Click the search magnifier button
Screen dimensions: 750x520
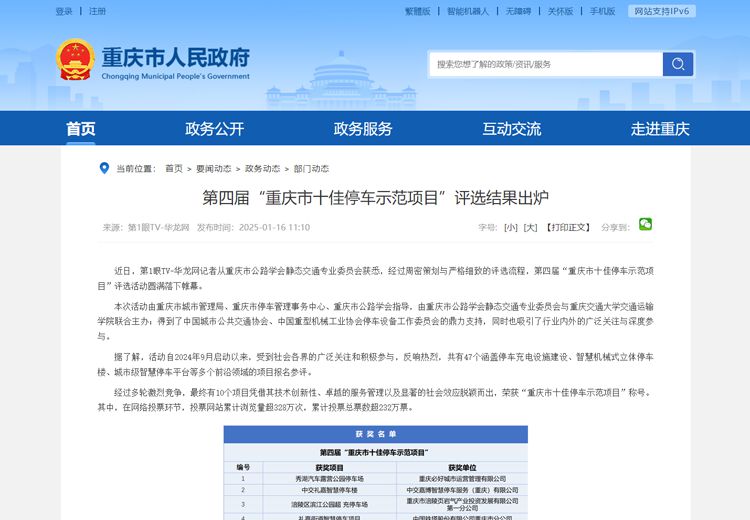tap(677, 64)
